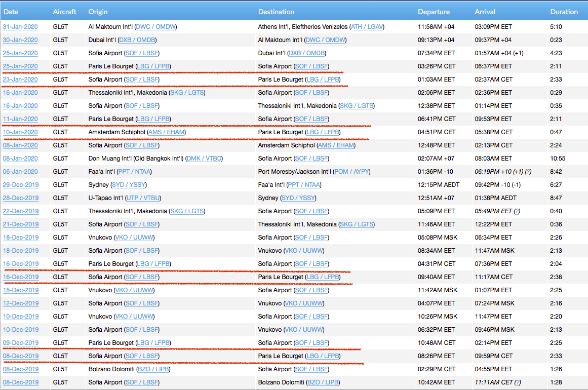588x390 pixels.
Task: Open the 29-Dec-2019 flight details
Action: coord(21,185)
